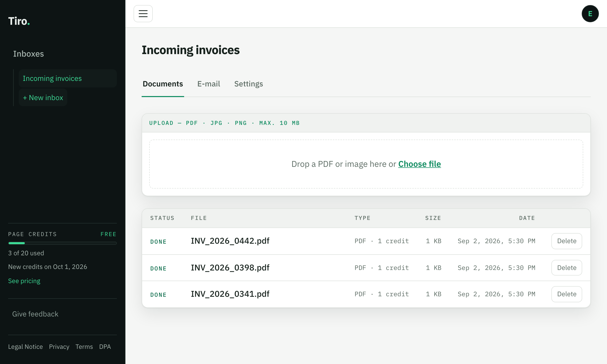Open the Legal Notice link
The height and width of the screenshot is (364, 607).
click(x=26, y=347)
